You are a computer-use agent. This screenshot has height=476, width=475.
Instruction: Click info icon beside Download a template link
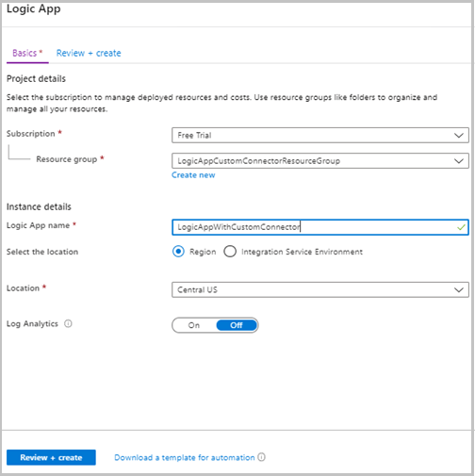tap(261, 457)
